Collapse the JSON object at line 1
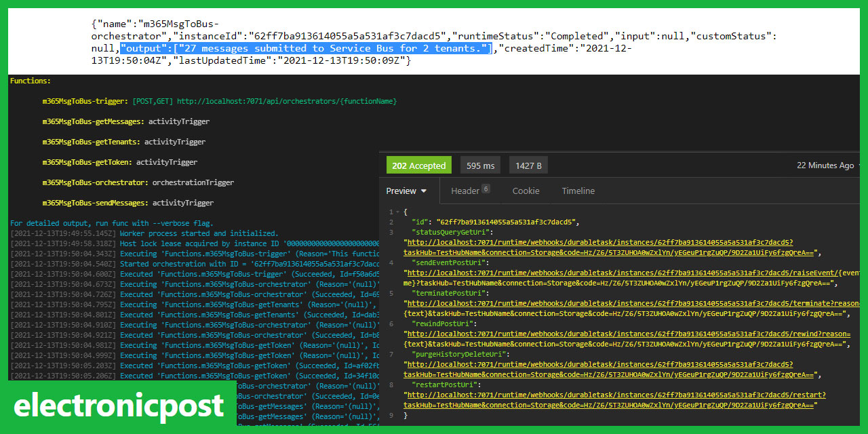Image resolution: width=868 pixels, height=434 pixels. point(398,211)
